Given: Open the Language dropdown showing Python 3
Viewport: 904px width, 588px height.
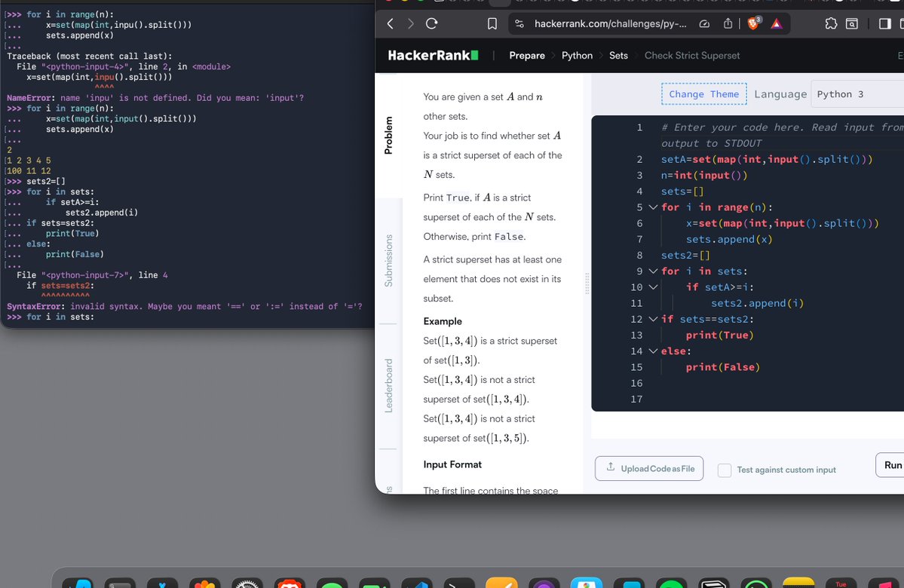Looking at the screenshot, I should coord(857,94).
